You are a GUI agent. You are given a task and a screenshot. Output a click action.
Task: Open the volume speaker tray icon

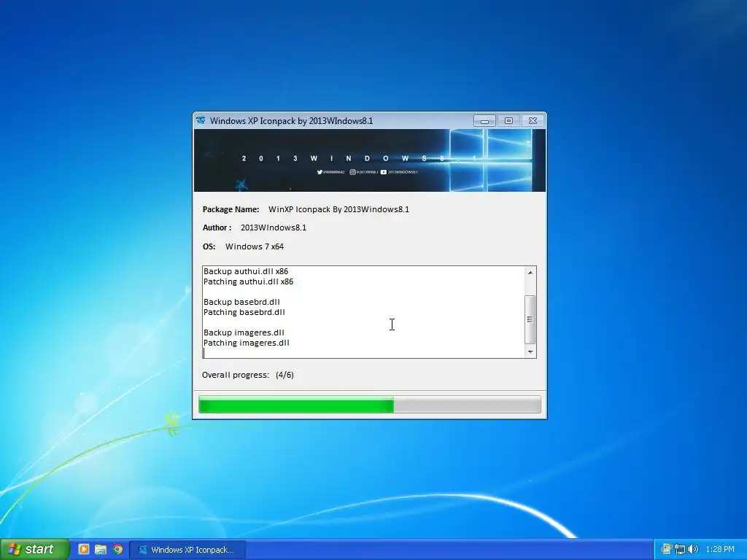point(693,549)
